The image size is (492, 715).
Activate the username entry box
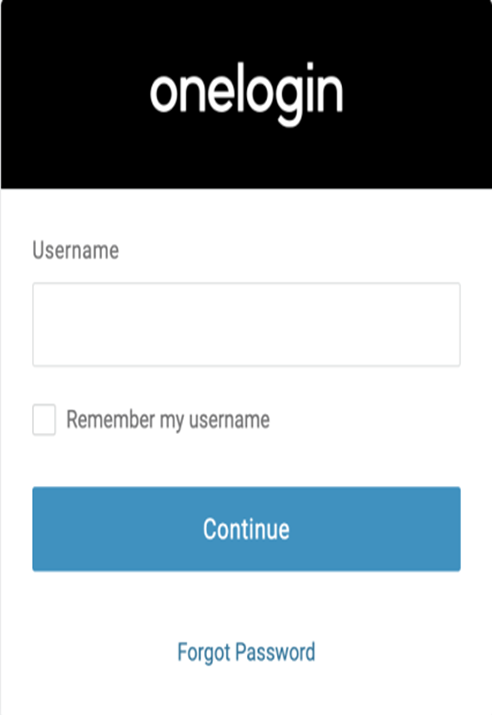click(246, 324)
